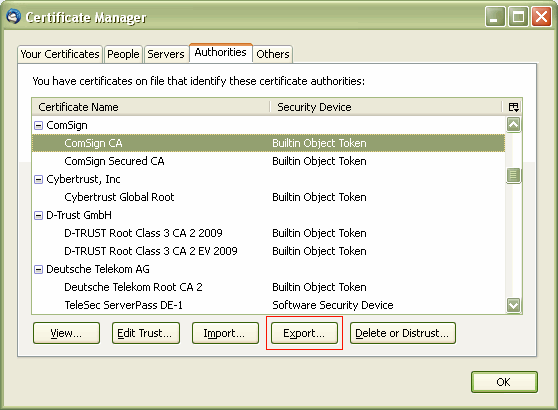Select the ComSign CA certificate

point(269,143)
